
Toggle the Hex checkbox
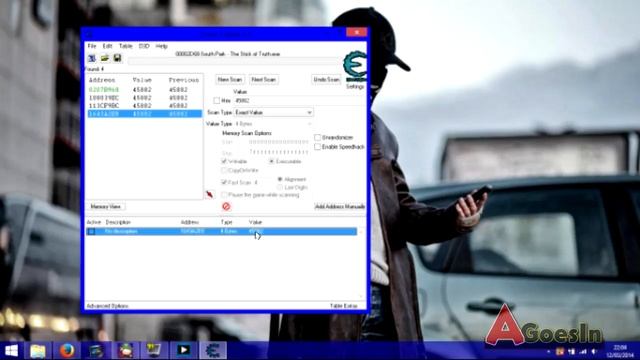click(x=217, y=100)
